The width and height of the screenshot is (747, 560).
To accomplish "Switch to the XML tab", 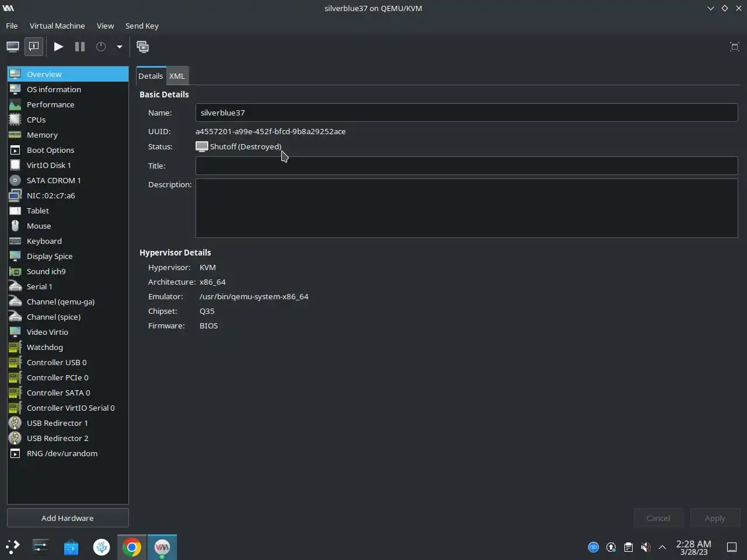I will pos(177,76).
